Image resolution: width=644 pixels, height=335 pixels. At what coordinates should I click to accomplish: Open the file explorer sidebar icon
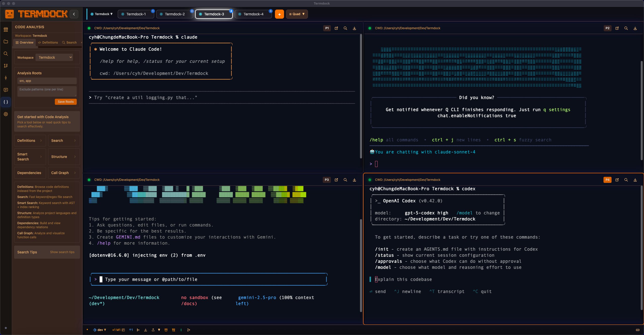6,42
